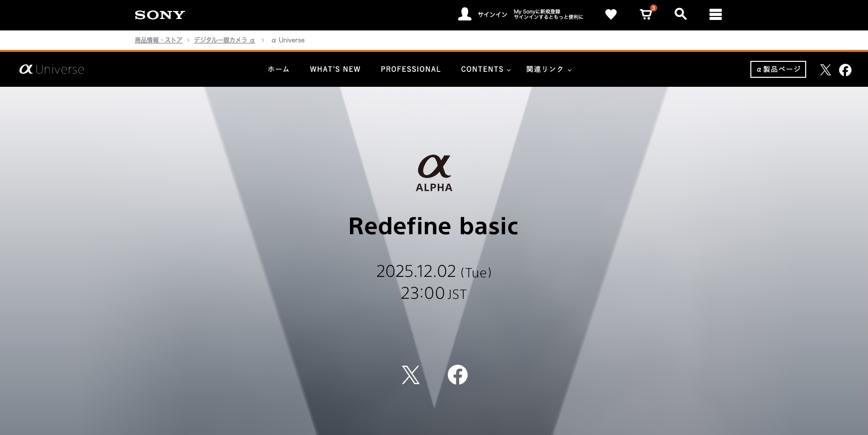Click the α Universe logo
Screen dimensions: 868x435
pyautogui.click(x=52, y=69)
